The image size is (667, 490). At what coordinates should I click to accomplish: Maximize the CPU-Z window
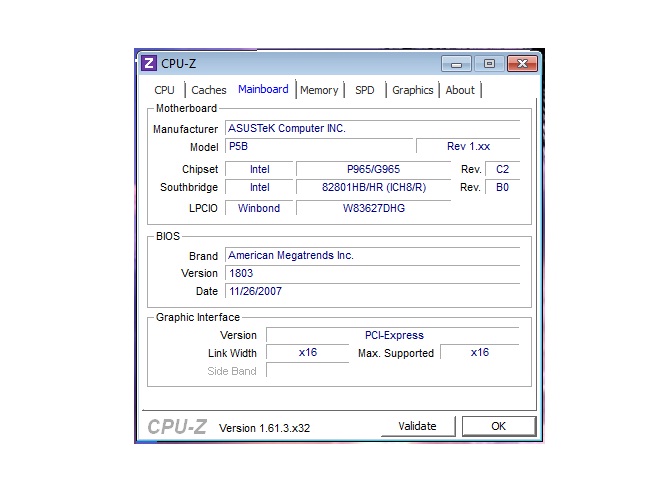tap(489, 64)
